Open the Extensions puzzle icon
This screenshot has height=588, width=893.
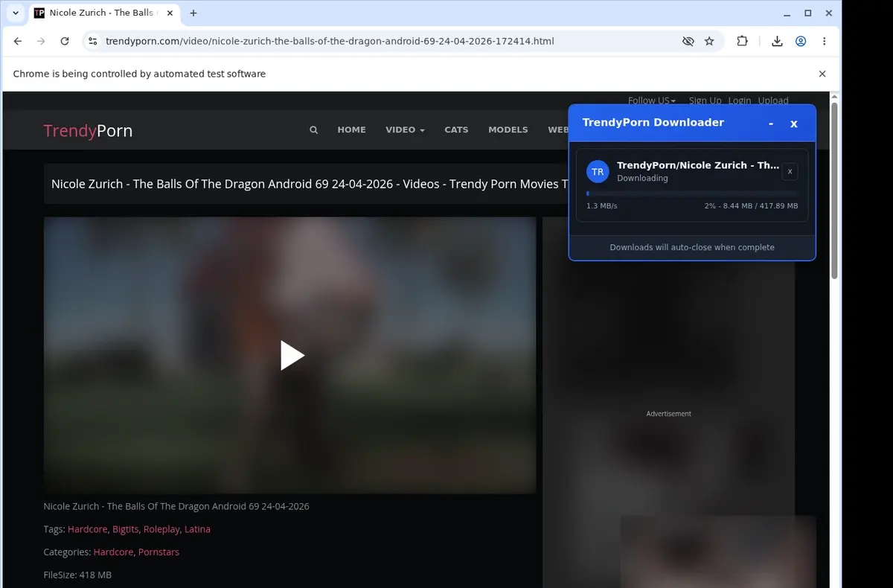[742, 42]
